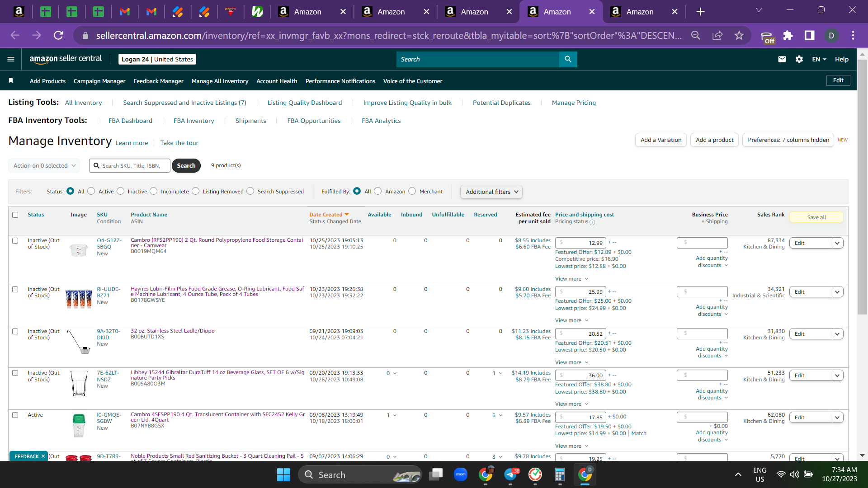Expand Add quantity discounts for Libbey row
Viewport: 868px width, 488px height.
pos(712,394)
